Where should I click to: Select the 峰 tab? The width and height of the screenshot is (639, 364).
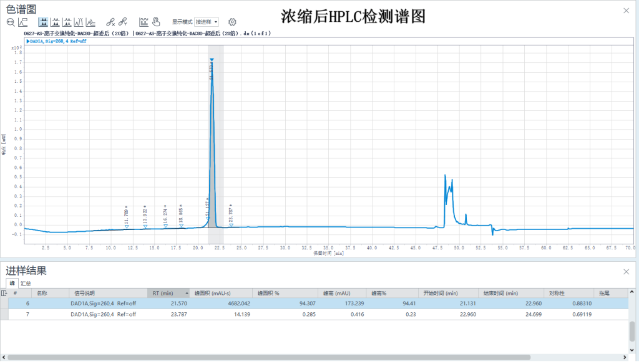pos(11,283)
